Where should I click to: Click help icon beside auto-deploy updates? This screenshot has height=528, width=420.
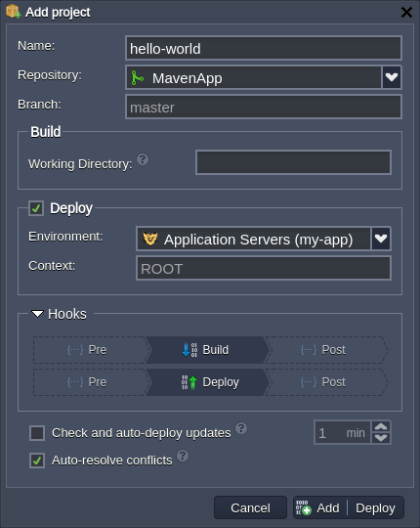(x=241, y=428)
